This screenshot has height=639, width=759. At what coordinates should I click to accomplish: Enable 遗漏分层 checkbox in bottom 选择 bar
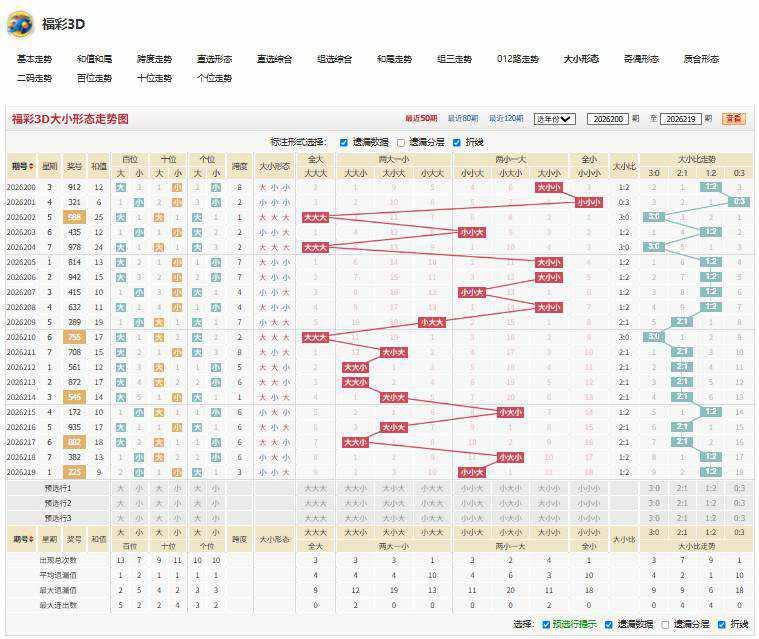(665, 624)
